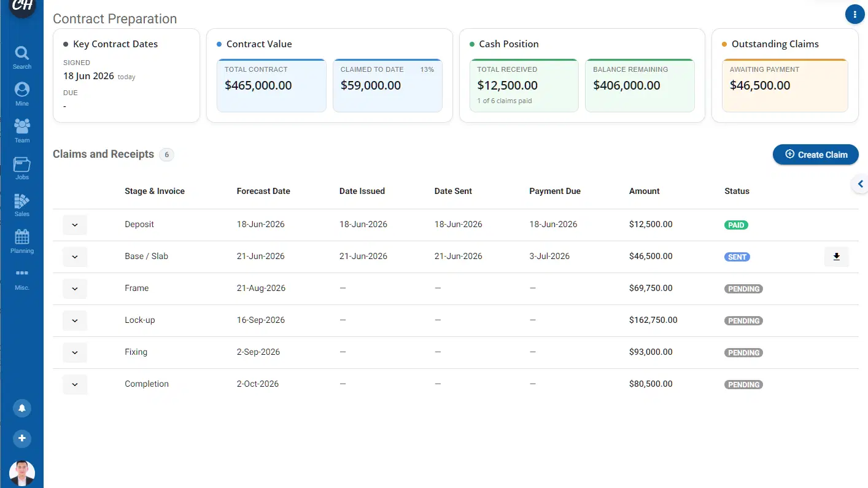Download the Base / Slab invoice

836,257
